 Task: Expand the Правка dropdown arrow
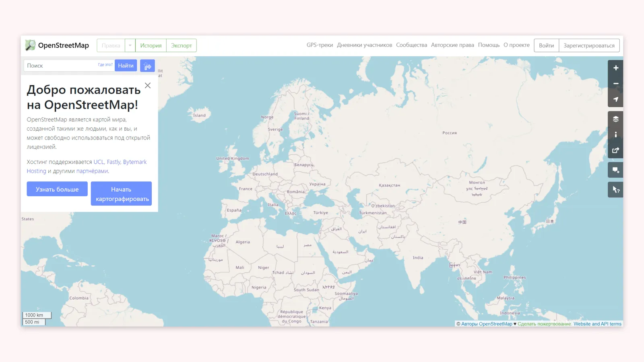tap(130, 45)
